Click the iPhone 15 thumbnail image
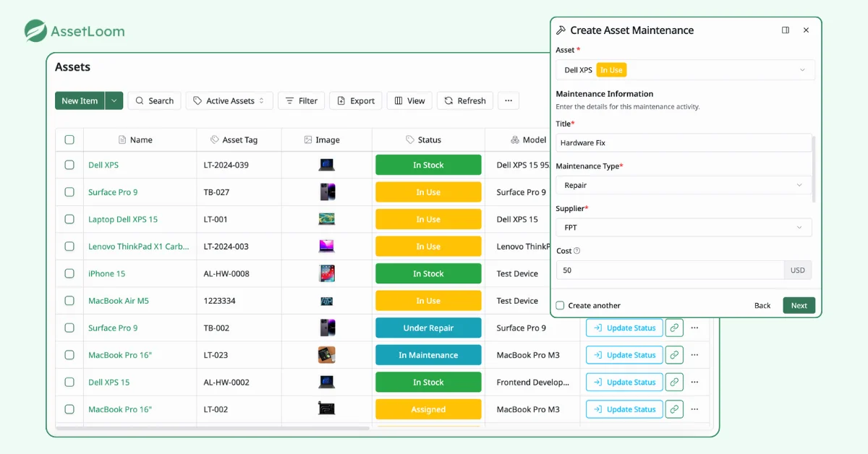This screenshot has height=454, width=868. [x=327, y=273]
